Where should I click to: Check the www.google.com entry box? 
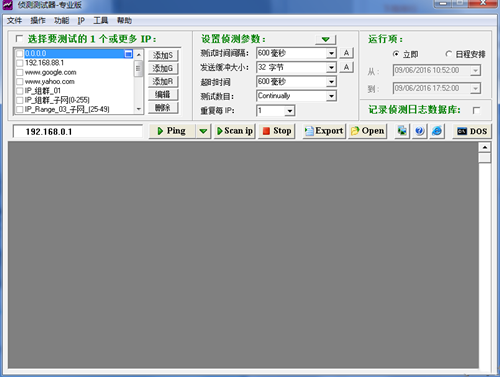point(20,72)
